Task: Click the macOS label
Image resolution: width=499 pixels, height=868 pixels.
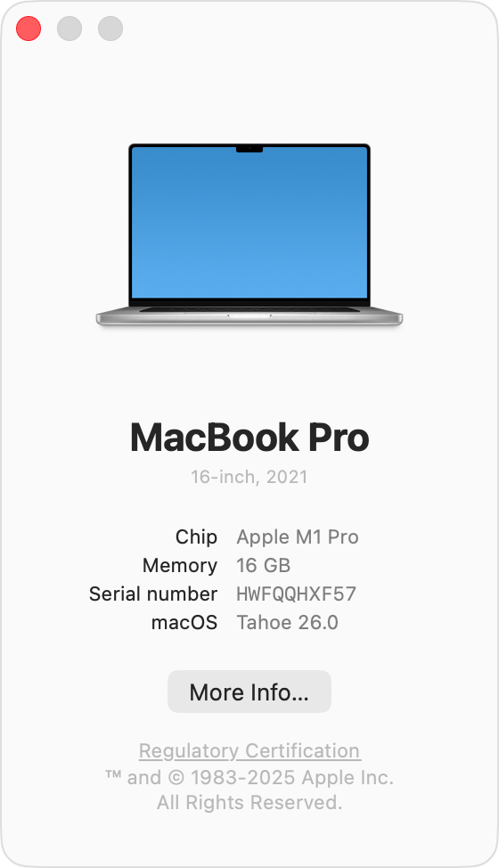Action: [x=184, y=623]
